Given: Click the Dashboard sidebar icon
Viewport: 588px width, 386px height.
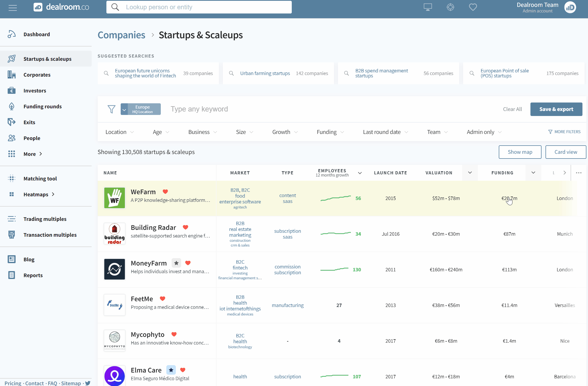Looking at the screenshot, I should click(12, 34).
